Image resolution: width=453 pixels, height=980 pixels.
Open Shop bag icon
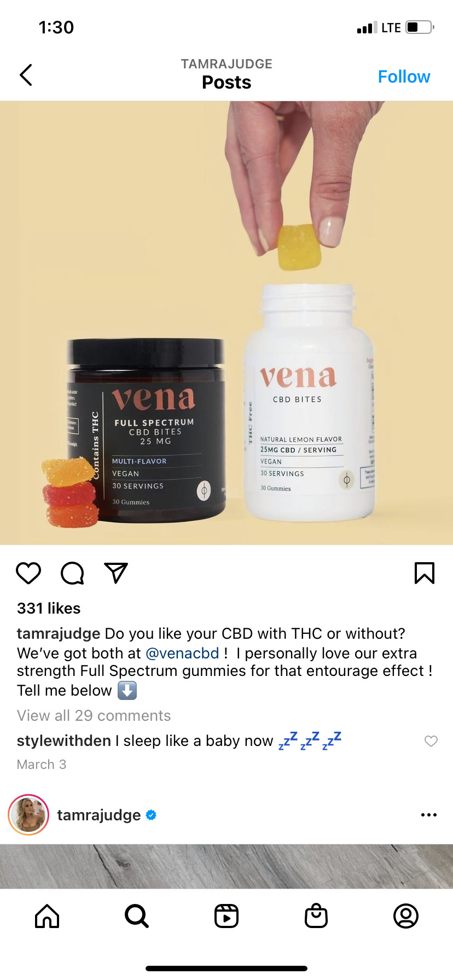click(x=316, y=916)
